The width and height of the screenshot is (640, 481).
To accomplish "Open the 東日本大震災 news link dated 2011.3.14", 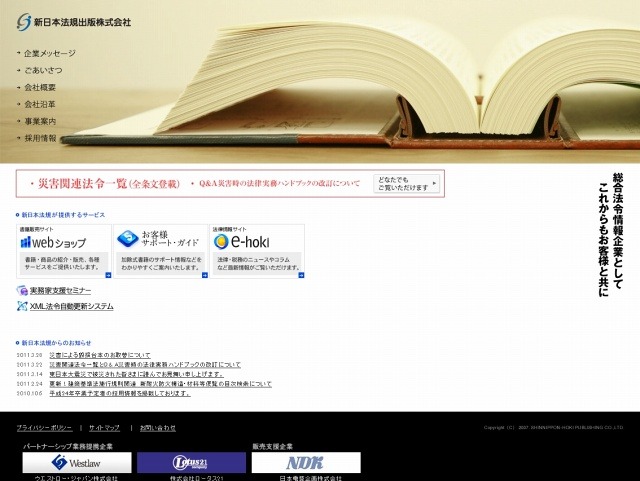I will (x=136, y=374).
